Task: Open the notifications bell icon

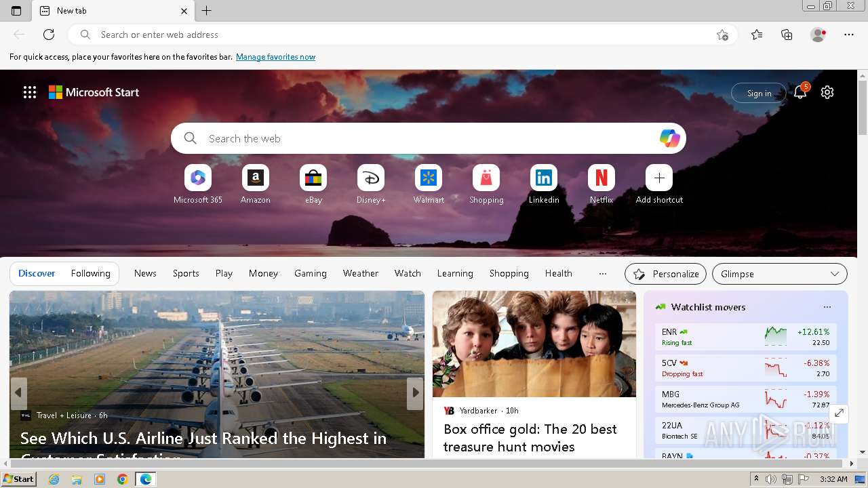Action: [x=800, y=93]
